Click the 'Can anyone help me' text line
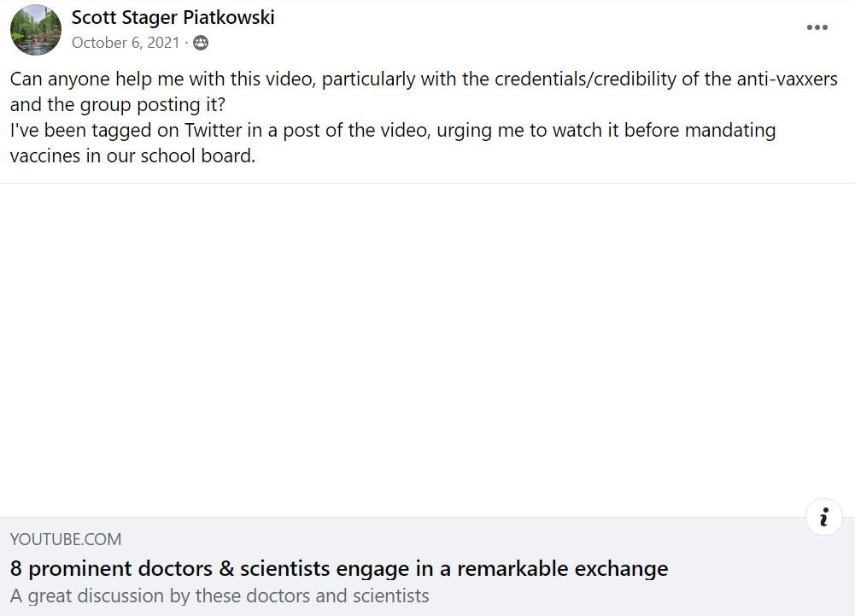 [424, 79]
